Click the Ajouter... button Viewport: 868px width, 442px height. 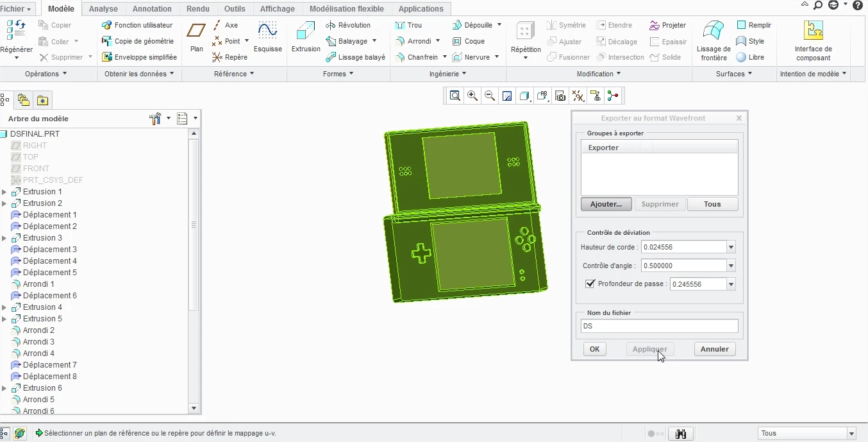click(x=606, y=204)
